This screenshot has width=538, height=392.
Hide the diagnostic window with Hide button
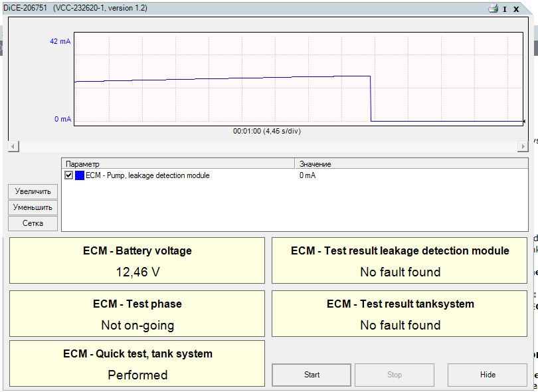[488, 375]
